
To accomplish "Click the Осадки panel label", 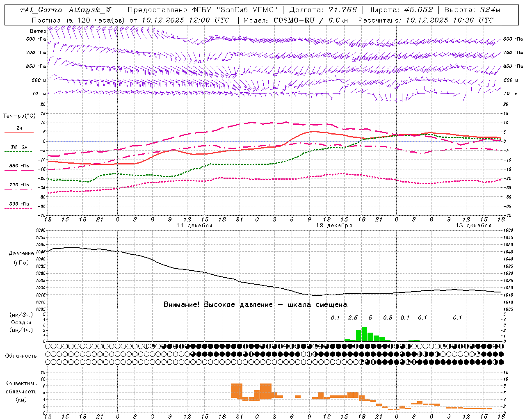I will pyautogui.click(x=21, y=322).
